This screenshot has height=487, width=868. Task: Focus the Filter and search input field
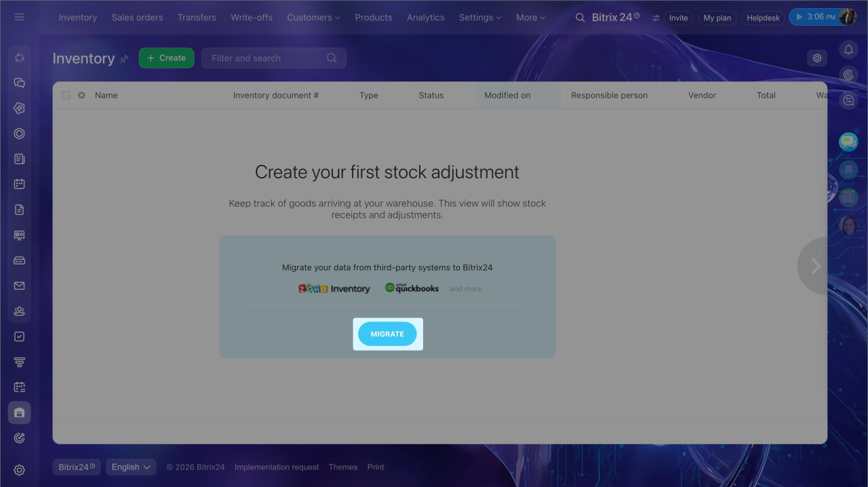tap(274, 58)
